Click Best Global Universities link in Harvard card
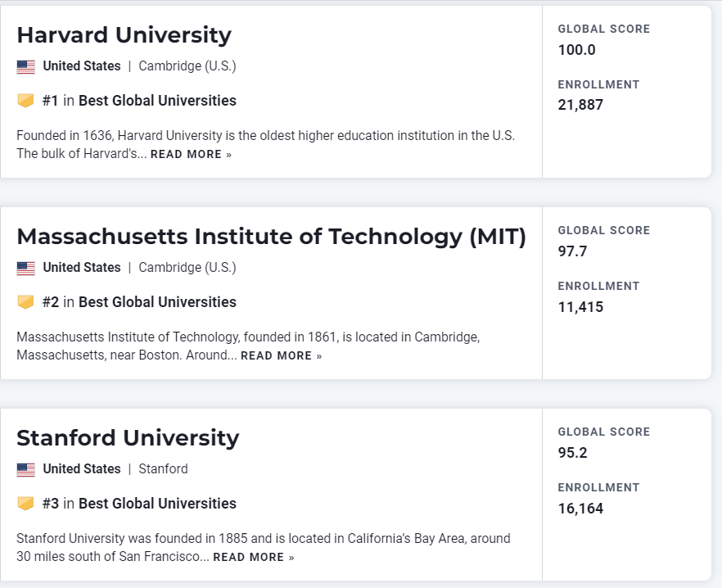This screenshot has width=722, height=588. click(157, 101)
